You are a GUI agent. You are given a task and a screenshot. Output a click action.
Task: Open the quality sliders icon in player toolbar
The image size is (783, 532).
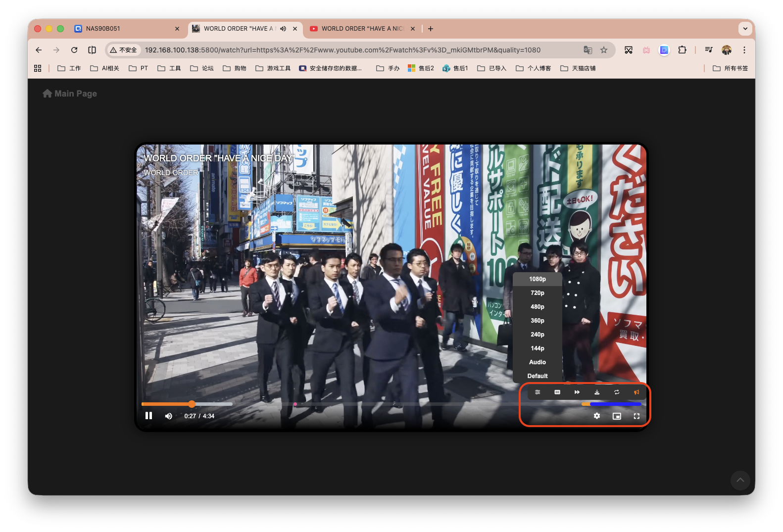pyautogui.click(x=538, y=392)
